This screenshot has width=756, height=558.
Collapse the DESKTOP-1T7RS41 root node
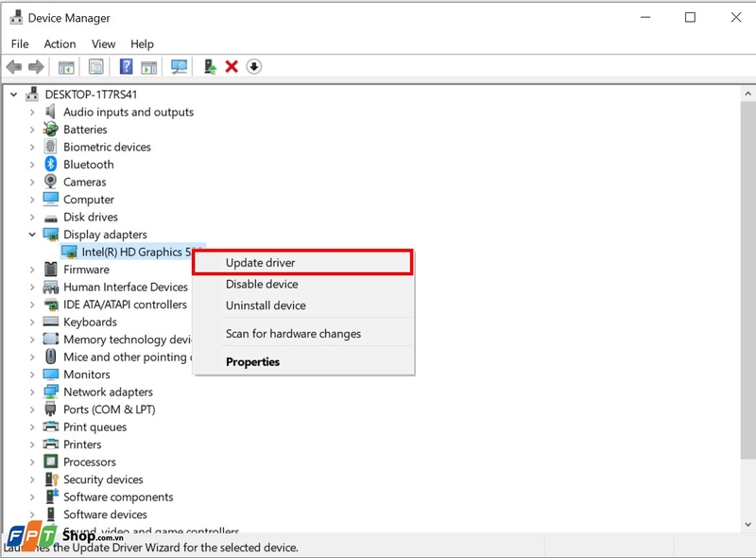pos(14,95)
